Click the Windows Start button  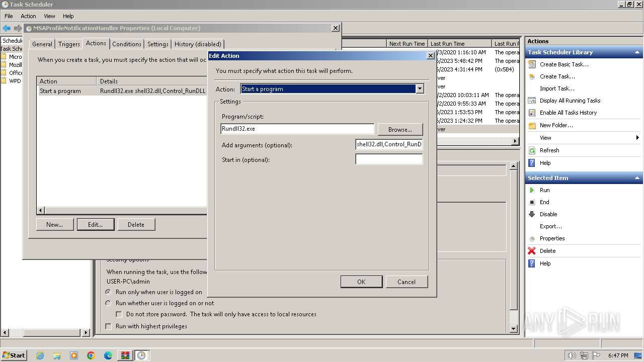(x=14, y=355)
